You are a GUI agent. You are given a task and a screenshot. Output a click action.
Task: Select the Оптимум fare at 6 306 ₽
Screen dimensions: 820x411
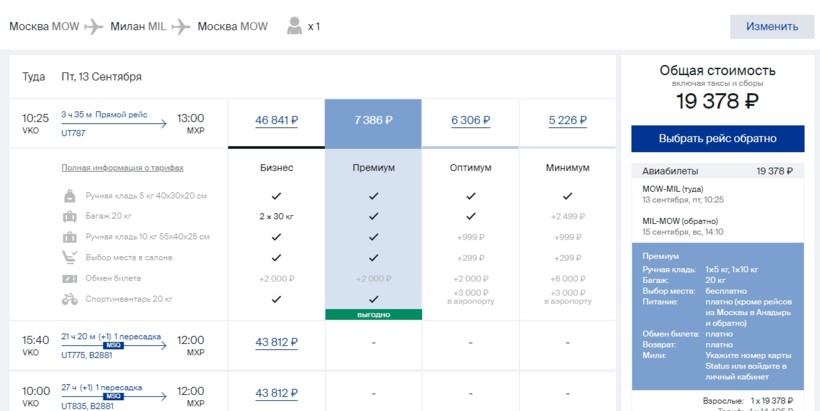pos(471,121)
